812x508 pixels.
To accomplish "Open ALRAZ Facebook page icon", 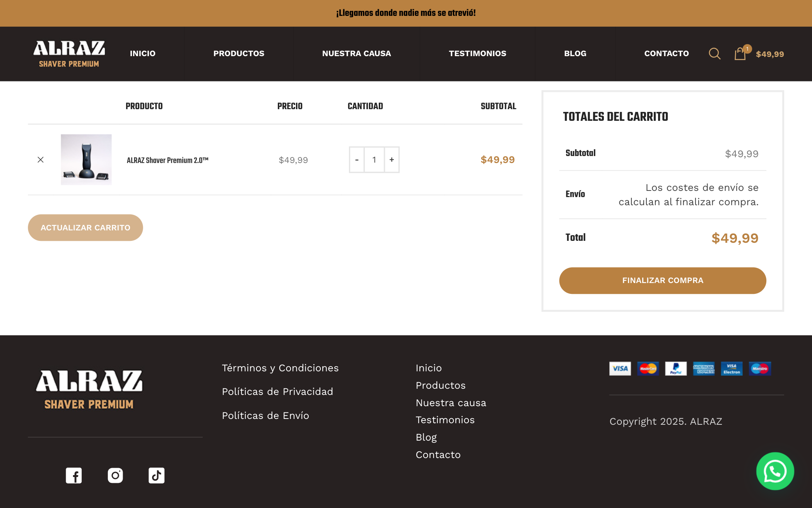I will 74,475.
